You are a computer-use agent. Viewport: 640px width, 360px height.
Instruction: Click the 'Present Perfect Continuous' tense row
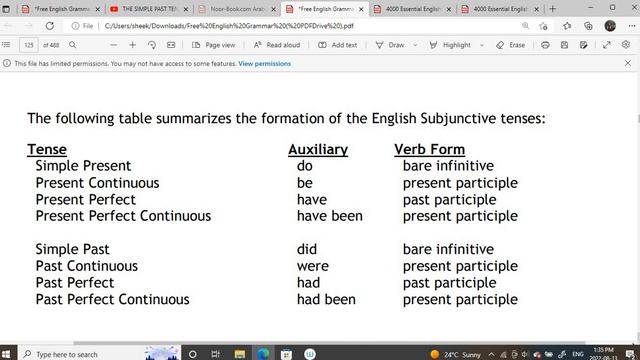click(123, 216)
